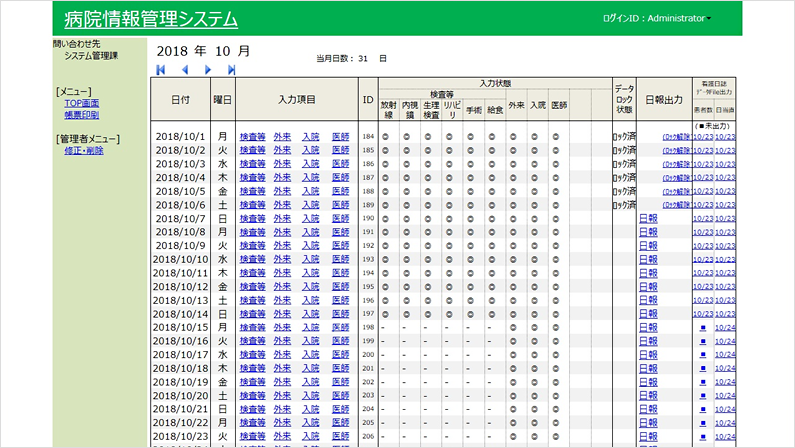Jump to the last month arrow
This screenshot has width=795, height=448.
(231, 70)
